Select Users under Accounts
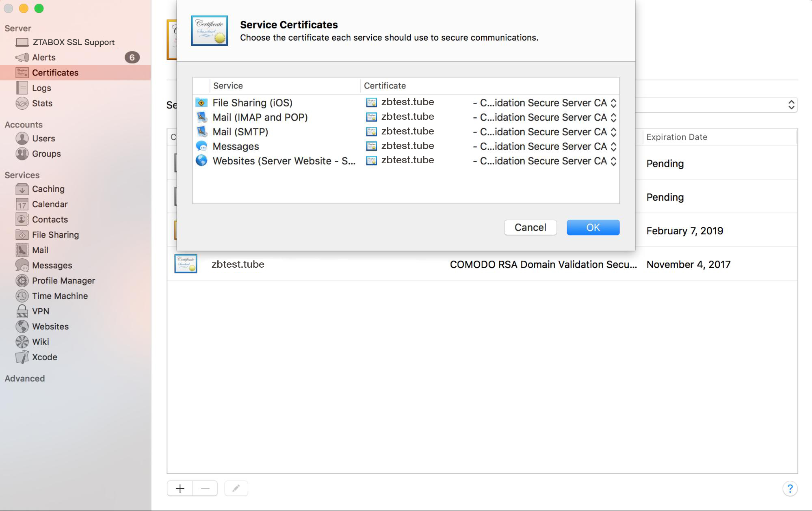This screenshot has width=812, height=511. [43, 139]
